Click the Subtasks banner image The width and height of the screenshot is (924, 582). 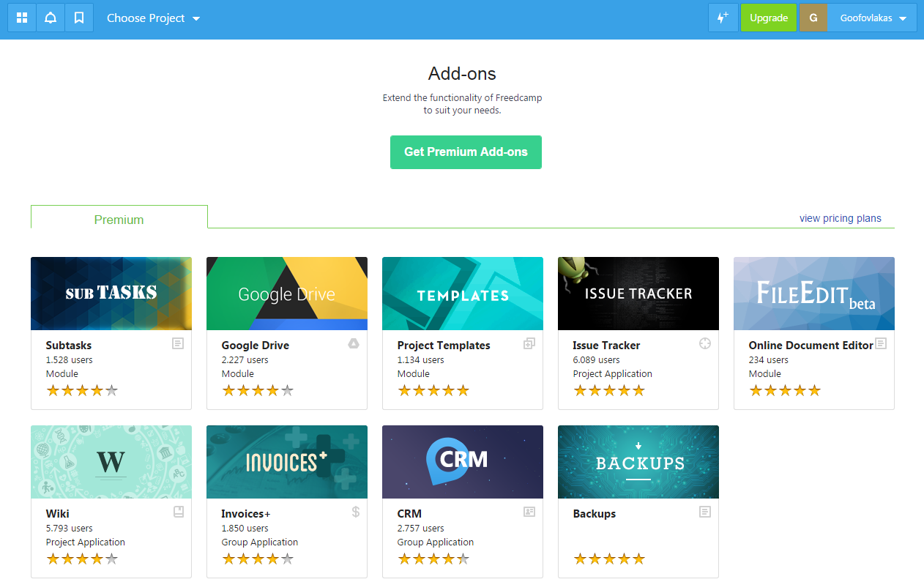coord(111,294)
